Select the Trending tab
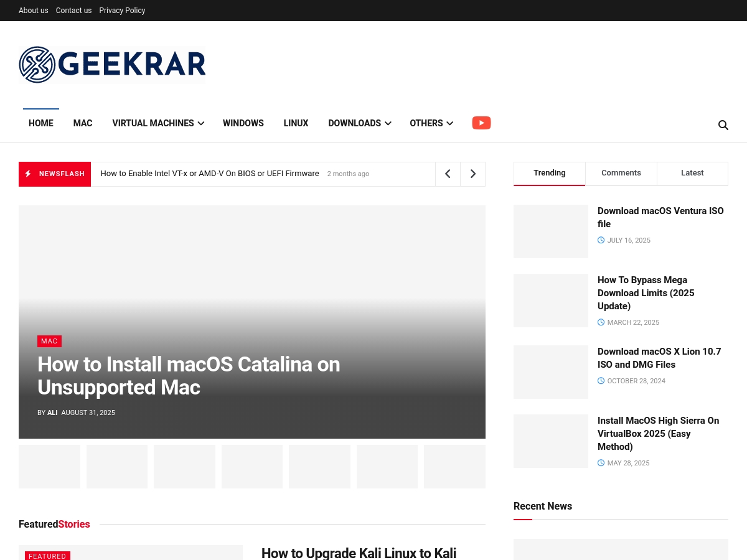This screenshot has width=747, height=560. pos(550,173)
